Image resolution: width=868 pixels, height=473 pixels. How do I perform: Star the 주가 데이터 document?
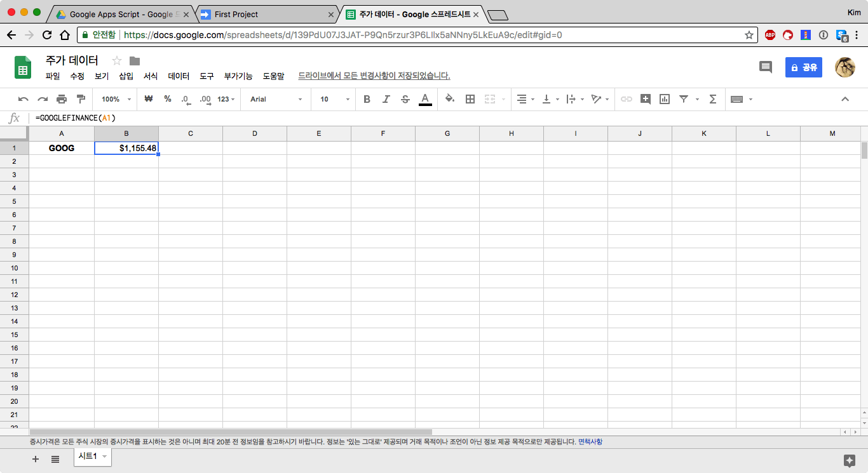pyautogui.click(x=117, y=61)
